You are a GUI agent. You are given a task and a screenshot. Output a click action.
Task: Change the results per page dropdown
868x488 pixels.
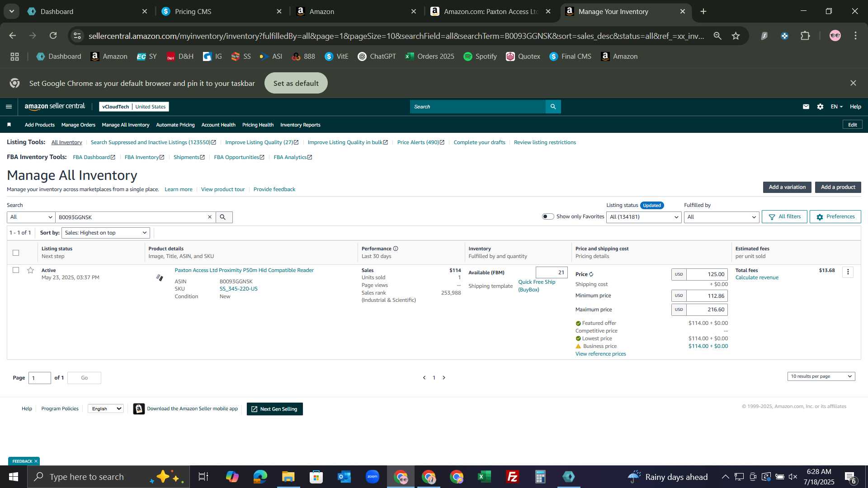pyautogui.click(x=821, y=376)
